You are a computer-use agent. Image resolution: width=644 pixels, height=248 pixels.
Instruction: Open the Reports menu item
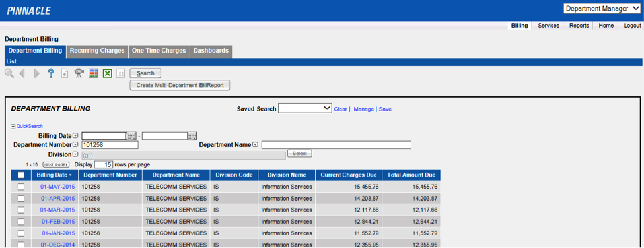pyautogui.click(x=579, y=26)
